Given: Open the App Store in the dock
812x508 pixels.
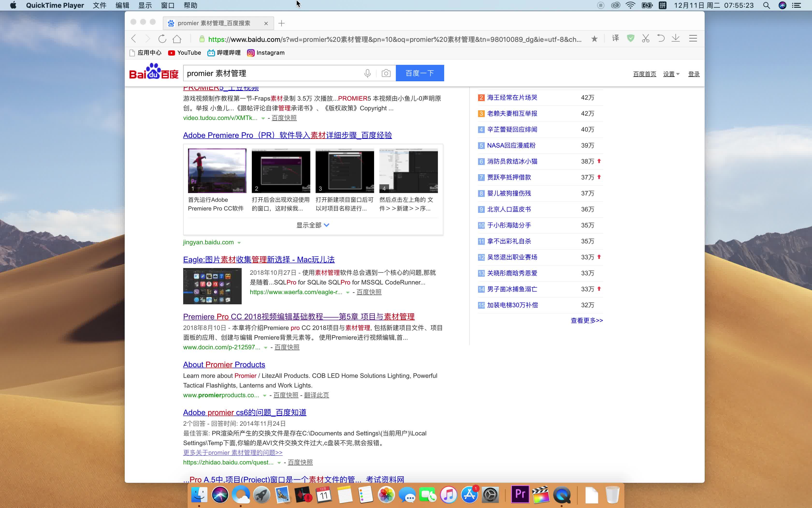Looking at the screenshot, I should tap(469, 494).
